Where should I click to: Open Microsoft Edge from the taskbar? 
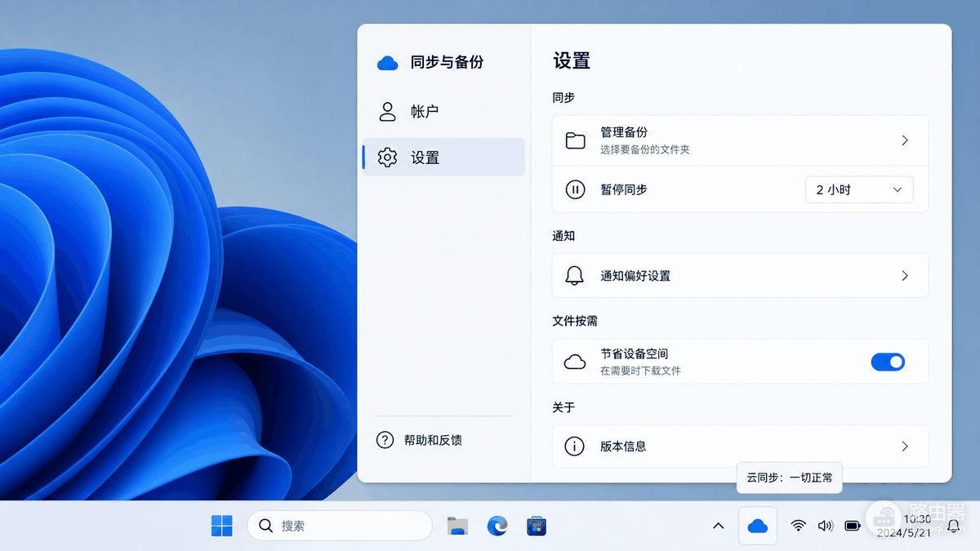coord(497,526)
